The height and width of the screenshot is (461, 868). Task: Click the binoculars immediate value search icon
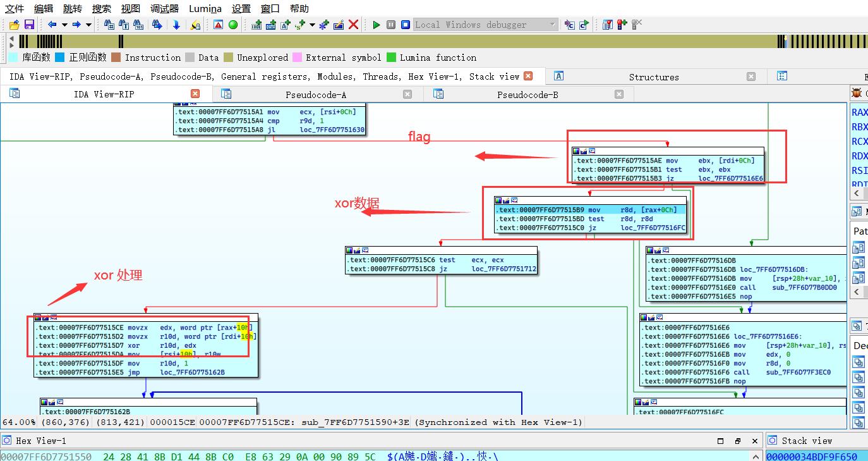pyautogui.click(x=109, y=25)
